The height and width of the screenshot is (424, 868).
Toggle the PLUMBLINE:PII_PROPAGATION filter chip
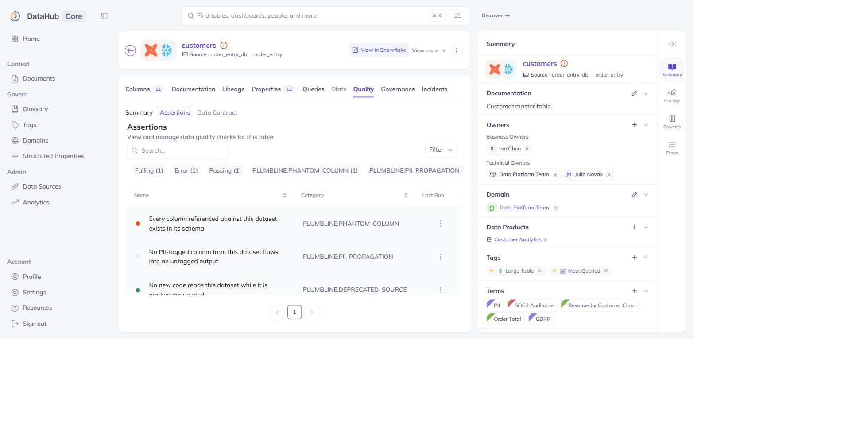pyautogui.click(x=415, y=171)
